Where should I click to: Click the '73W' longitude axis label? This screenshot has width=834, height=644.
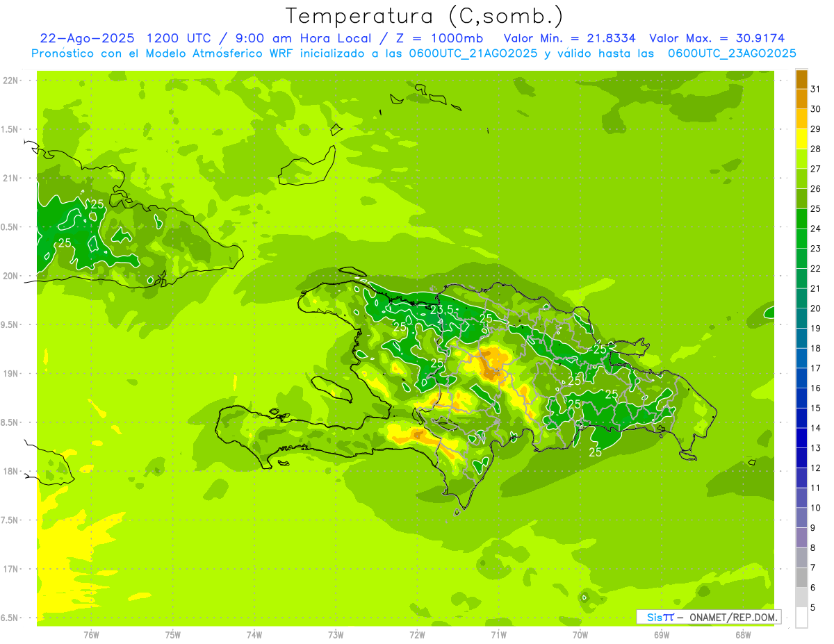[336, 635]
